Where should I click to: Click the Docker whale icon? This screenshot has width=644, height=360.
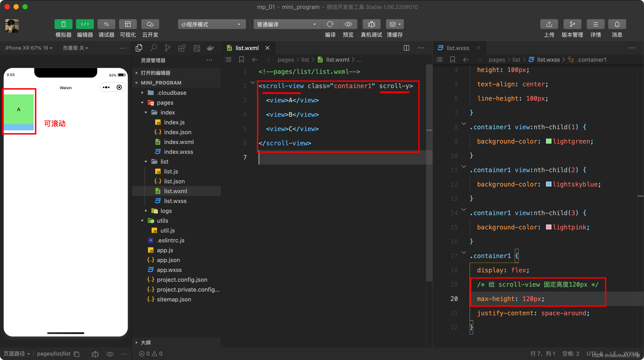tap(210, 48)
